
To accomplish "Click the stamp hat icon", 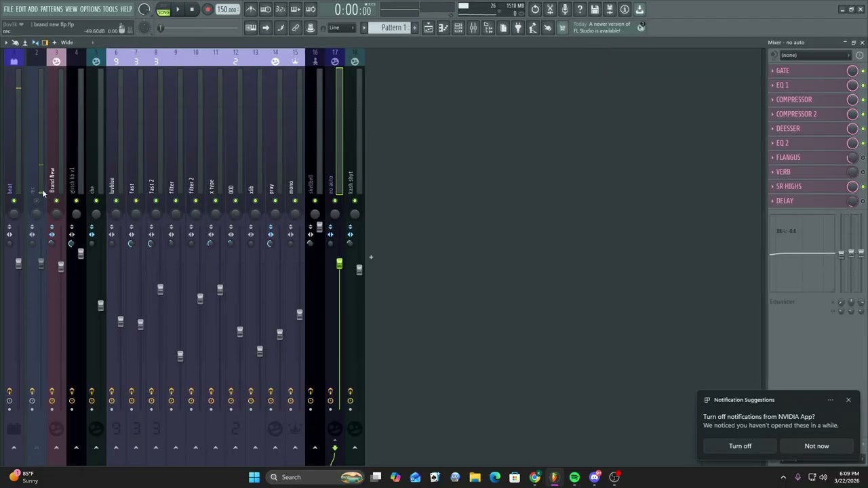I will (311, 28).
